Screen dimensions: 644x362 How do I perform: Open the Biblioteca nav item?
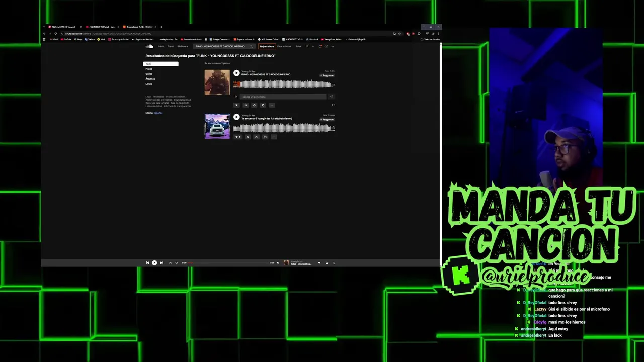coord(183,46)
